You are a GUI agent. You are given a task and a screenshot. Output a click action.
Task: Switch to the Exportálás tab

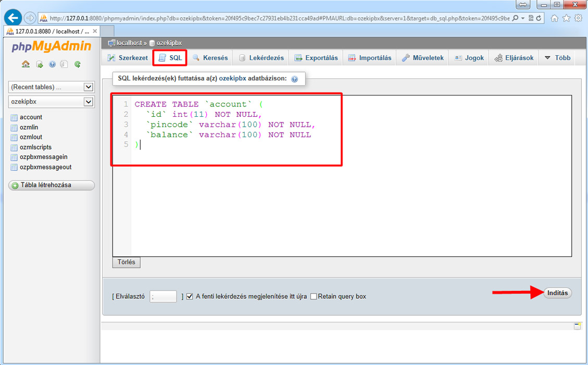click(316, 58)
